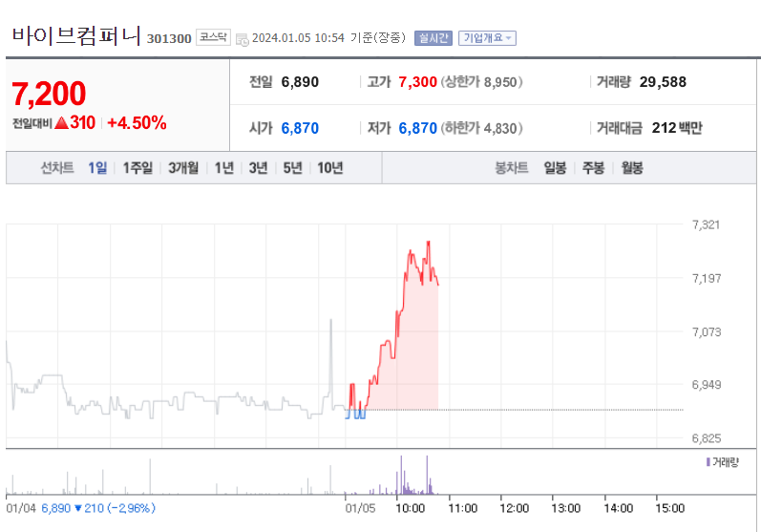
Task: Click the 13:00 time axis label
Action: 565,508
